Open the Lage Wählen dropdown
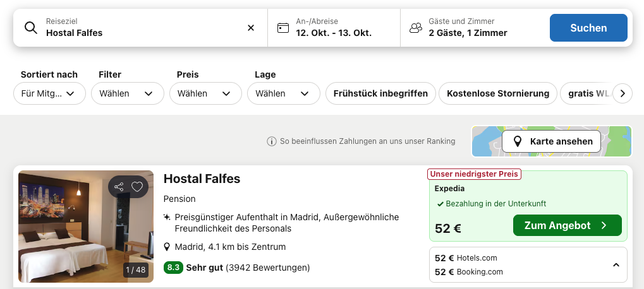 tap(283, 93)
